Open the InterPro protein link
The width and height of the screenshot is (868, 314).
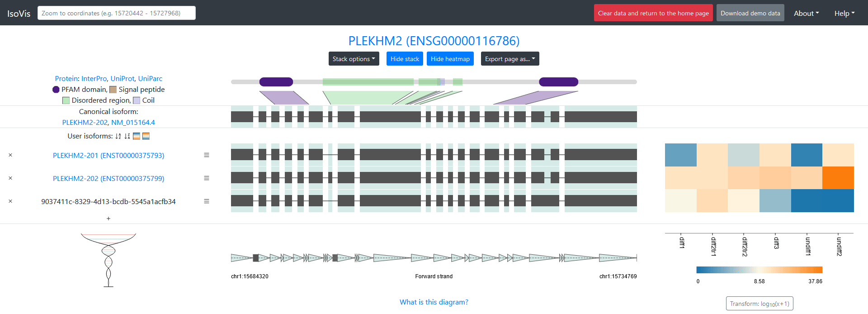[x=94, y=79]
